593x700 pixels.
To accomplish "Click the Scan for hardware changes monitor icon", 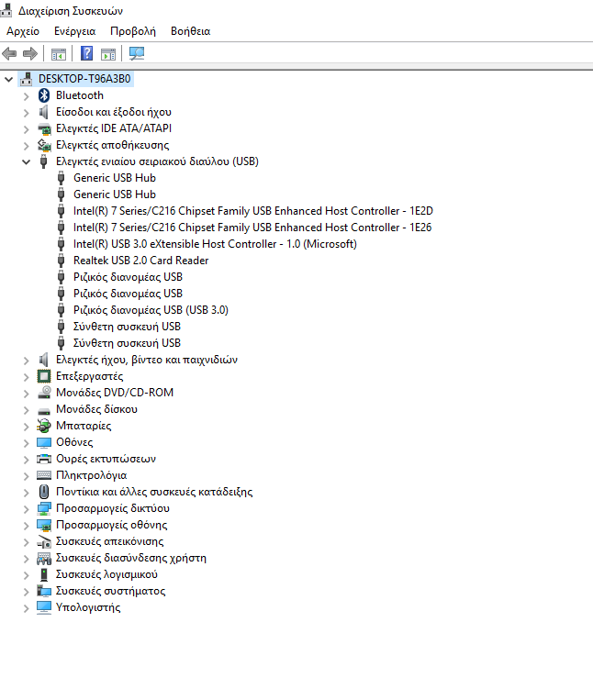I will (136, 53).
